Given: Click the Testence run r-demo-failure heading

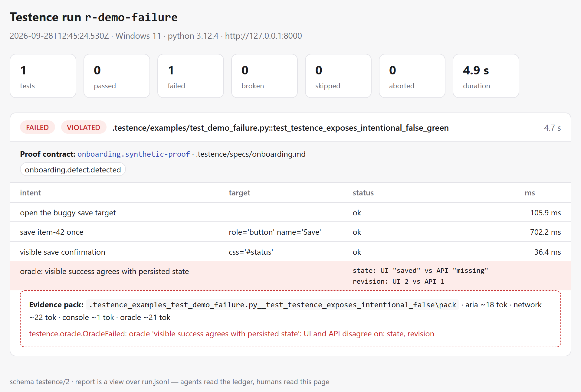Looking at the screenshot, I should point(94,17).
